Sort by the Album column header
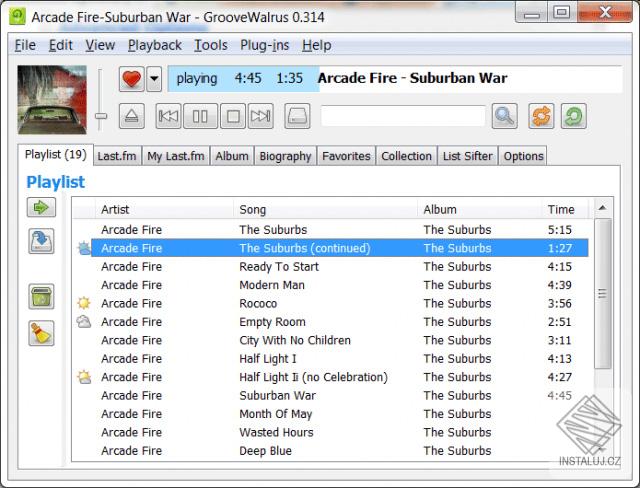 point(480,209)
